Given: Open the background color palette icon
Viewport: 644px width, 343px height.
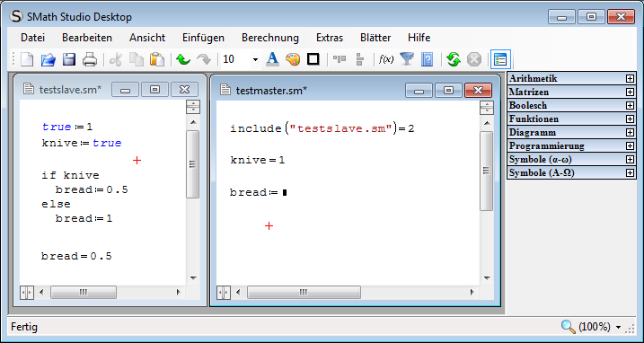Looking at the screenshot, I should click(293, 59).
